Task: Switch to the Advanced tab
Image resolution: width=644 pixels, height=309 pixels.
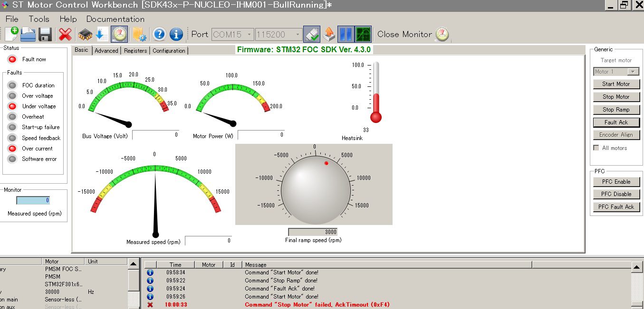Action: [106, 50]
